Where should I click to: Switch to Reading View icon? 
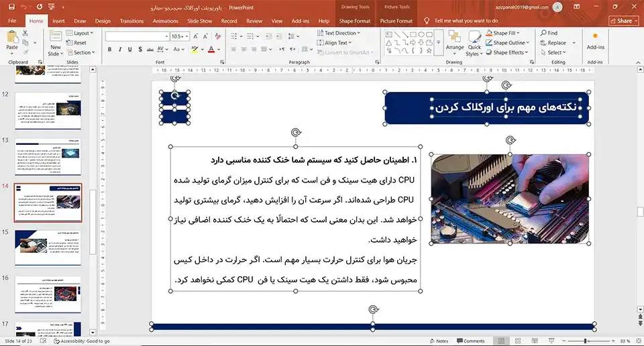tap(535, 341)
